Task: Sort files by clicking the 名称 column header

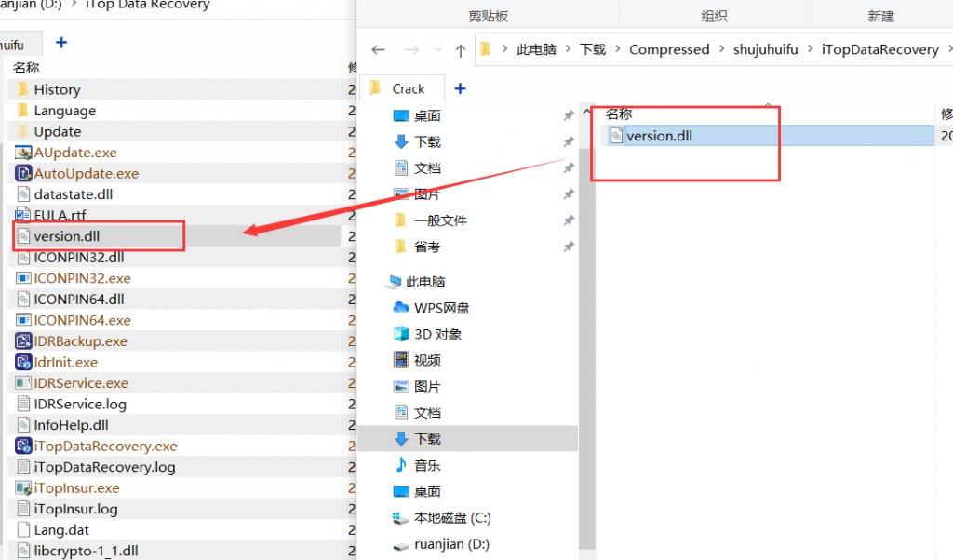Action: (621, 113)
